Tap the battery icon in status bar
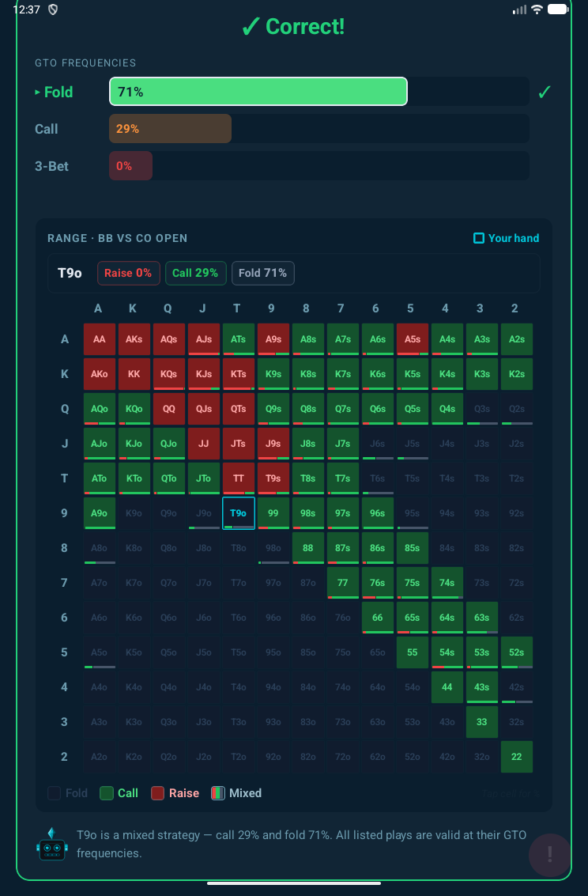The width and height of the screenshot is (588, 896). click(x=559, y=9)
